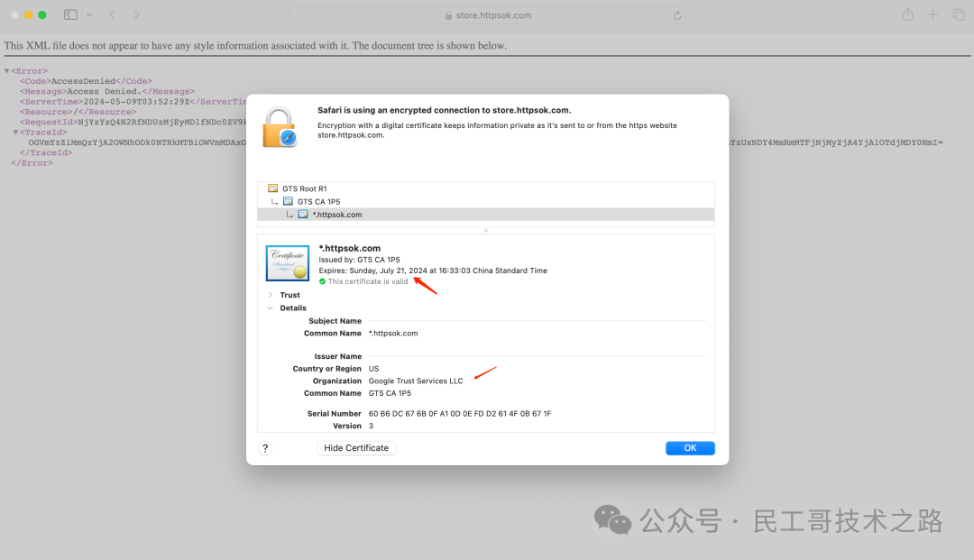Click the bold *.httpsok.com certificate title
The height and width of the screenshot is (560, 974).
pos(350,248)
